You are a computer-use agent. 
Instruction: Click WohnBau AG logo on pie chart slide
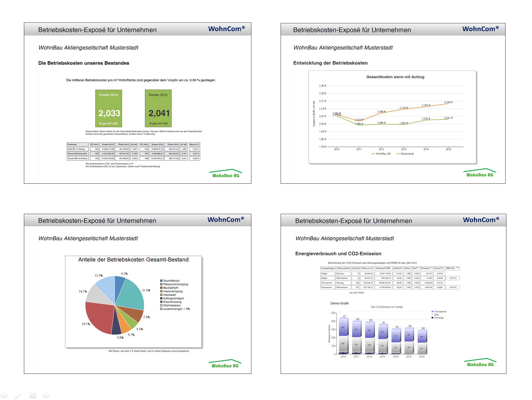(225, 364)
